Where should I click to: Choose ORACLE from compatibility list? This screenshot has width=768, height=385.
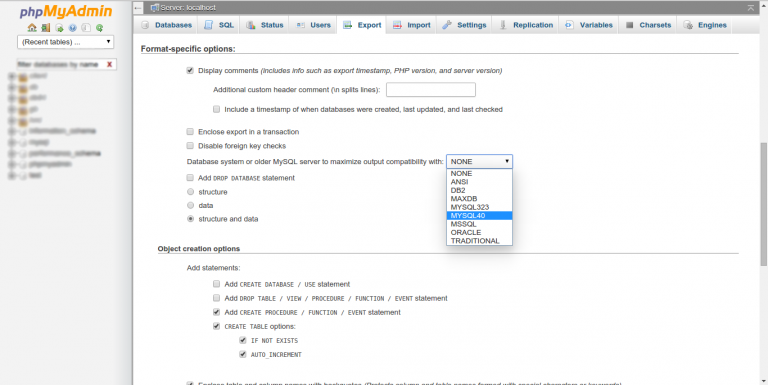(480, 232)
